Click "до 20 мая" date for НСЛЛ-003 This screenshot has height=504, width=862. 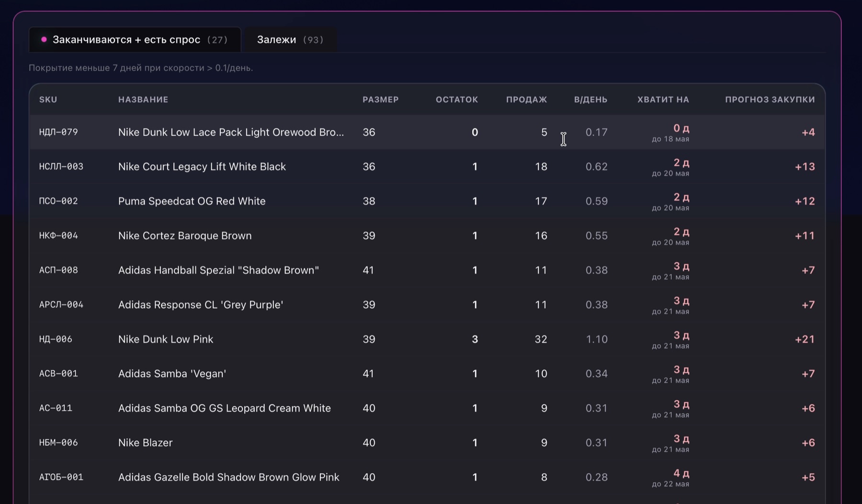coord(670,173)
